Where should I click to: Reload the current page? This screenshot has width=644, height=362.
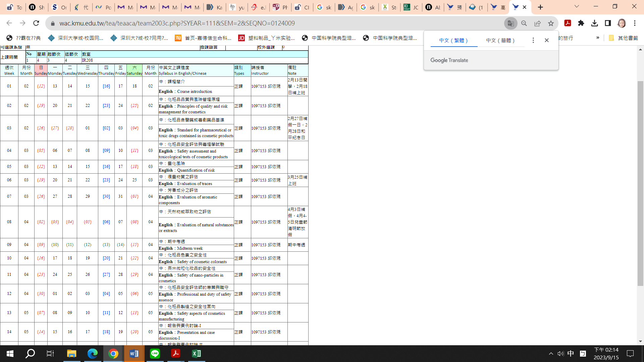(x=36, y=23)
